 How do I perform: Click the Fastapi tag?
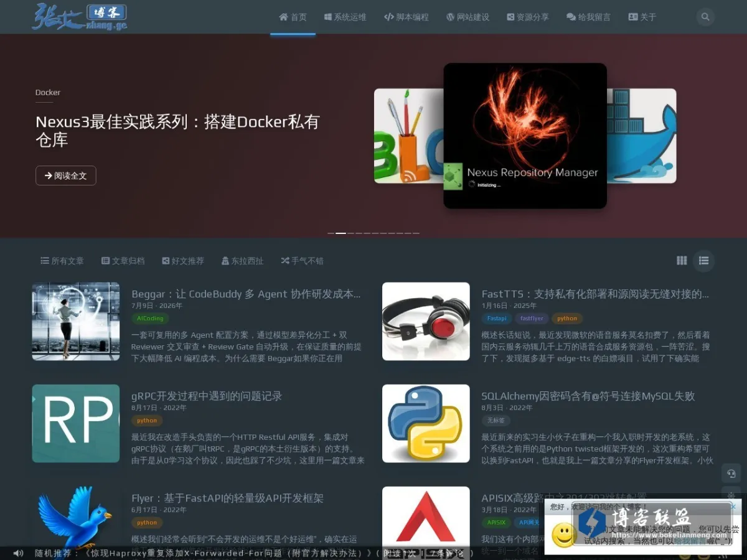pos(497,318)
